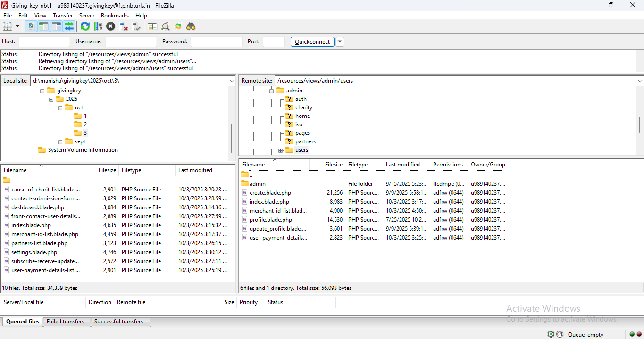Cancel the current operation icon
The width and height of the screenshot is (644, 339).
(x=110, y=26)
